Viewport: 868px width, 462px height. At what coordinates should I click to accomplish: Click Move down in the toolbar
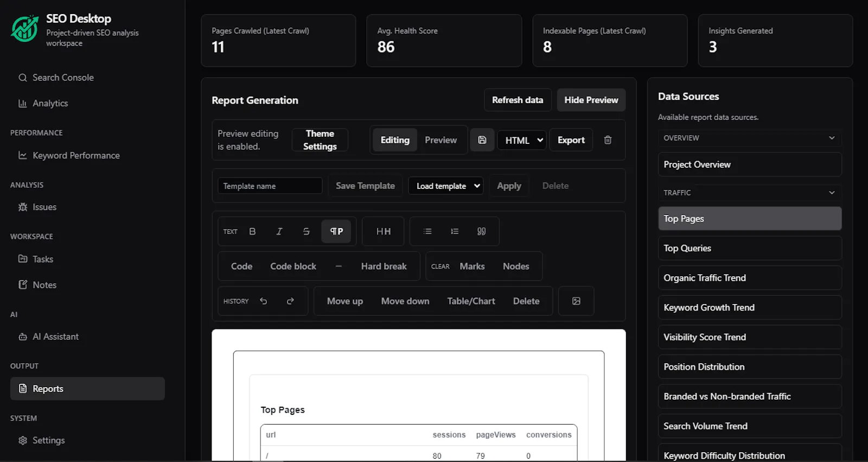click(405, 301)
